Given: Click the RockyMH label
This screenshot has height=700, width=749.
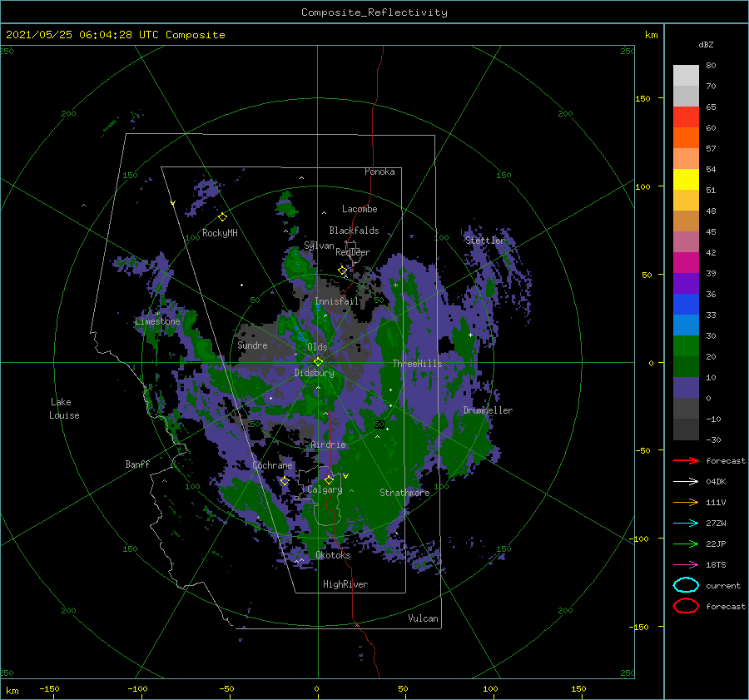Looking at the screenshot, I should (220, 233).
